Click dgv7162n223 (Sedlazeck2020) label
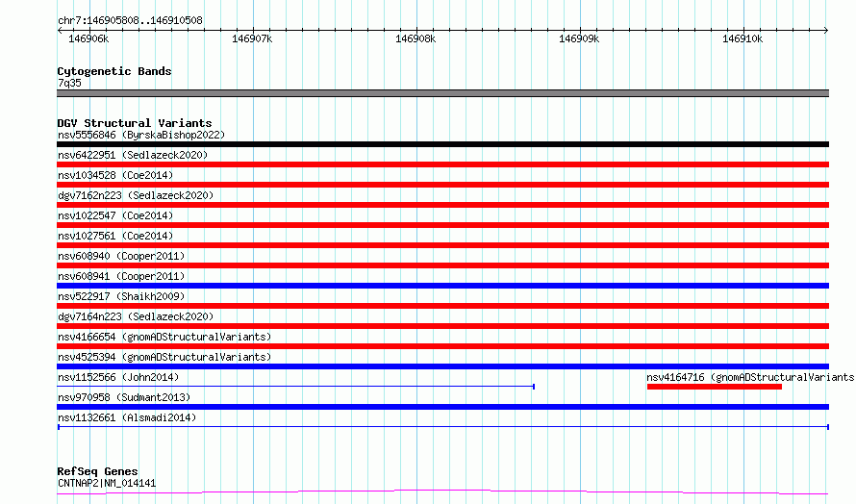 [136, 195]
